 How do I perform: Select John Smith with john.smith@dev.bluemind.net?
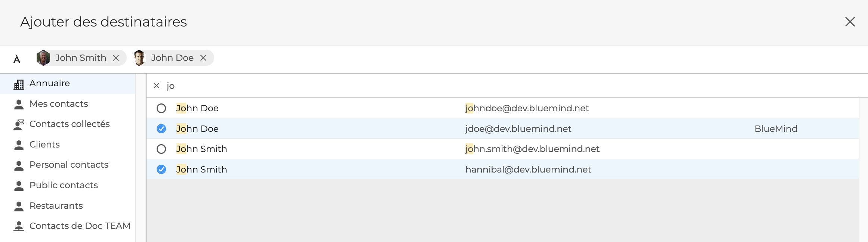click(161, 149)
